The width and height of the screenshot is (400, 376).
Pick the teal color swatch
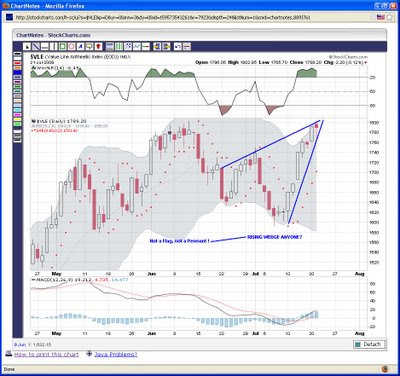(18, 91)
